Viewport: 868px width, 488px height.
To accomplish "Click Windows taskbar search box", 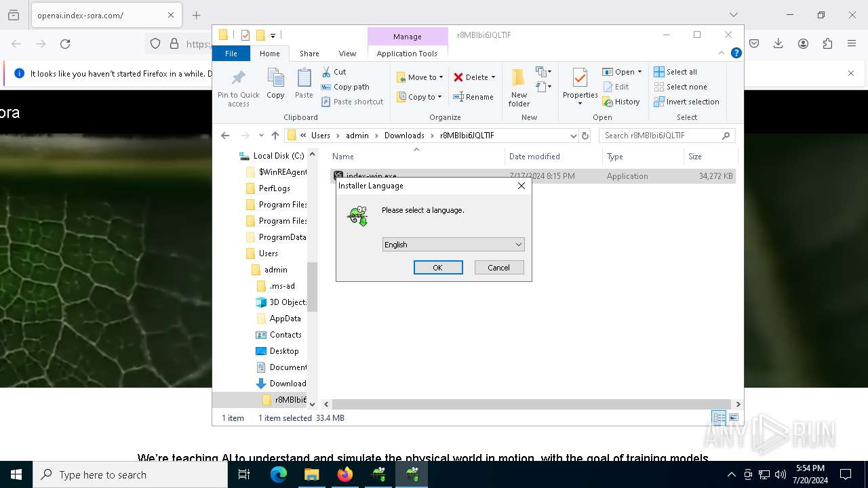I will pyautogui.click(x=130, y=474).
